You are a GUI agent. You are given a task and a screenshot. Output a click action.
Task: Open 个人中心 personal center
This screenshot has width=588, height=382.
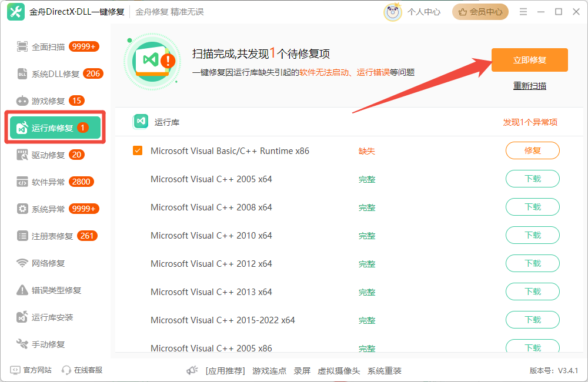(x=424, y=12)
